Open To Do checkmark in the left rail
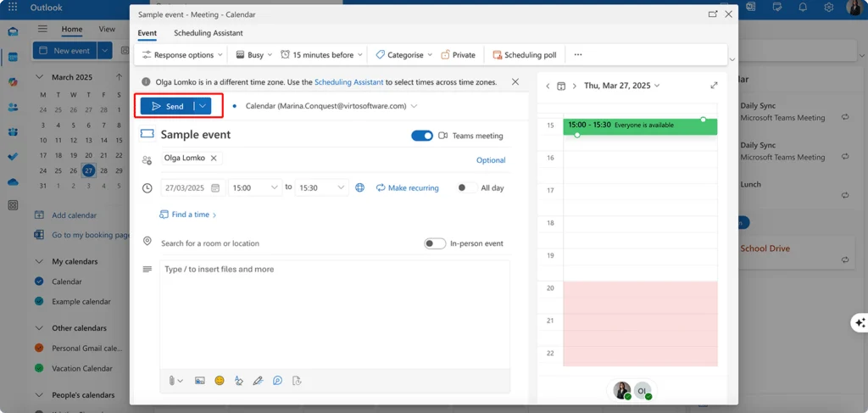This screenshot has width=868, height=413. pos(13,157)
